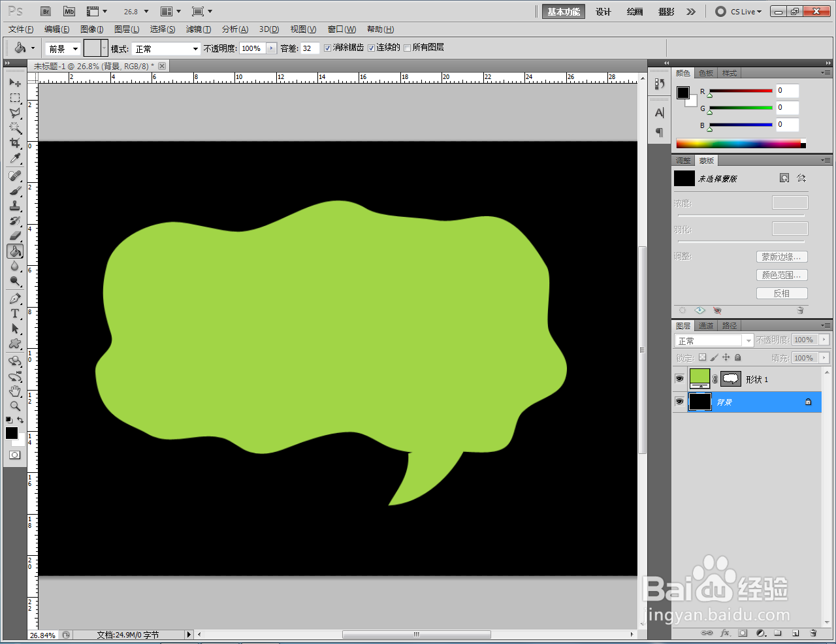Open fill source dropdown (前景)

pyautogui.click(x=63, y=49)
